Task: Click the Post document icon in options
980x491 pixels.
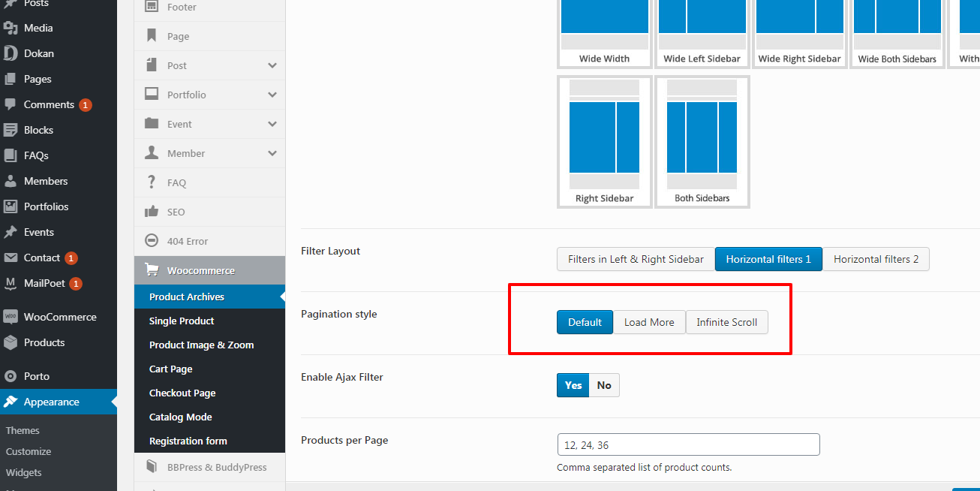Action: click(x=152, y=65)
